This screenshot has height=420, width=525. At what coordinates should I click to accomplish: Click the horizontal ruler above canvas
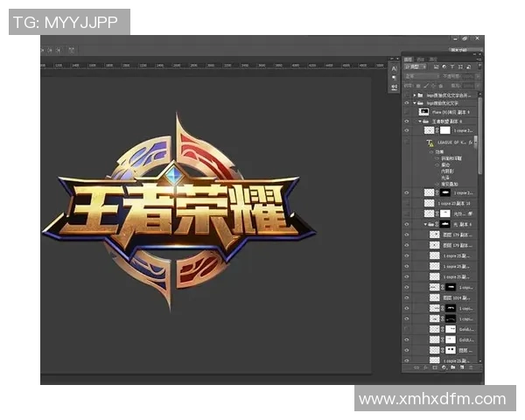pos(214,66)
